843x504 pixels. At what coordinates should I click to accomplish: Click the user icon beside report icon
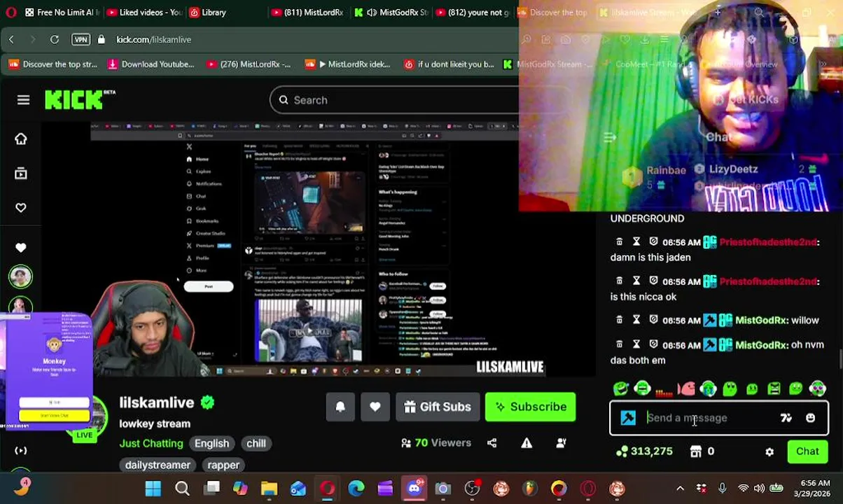coord(561,442)
